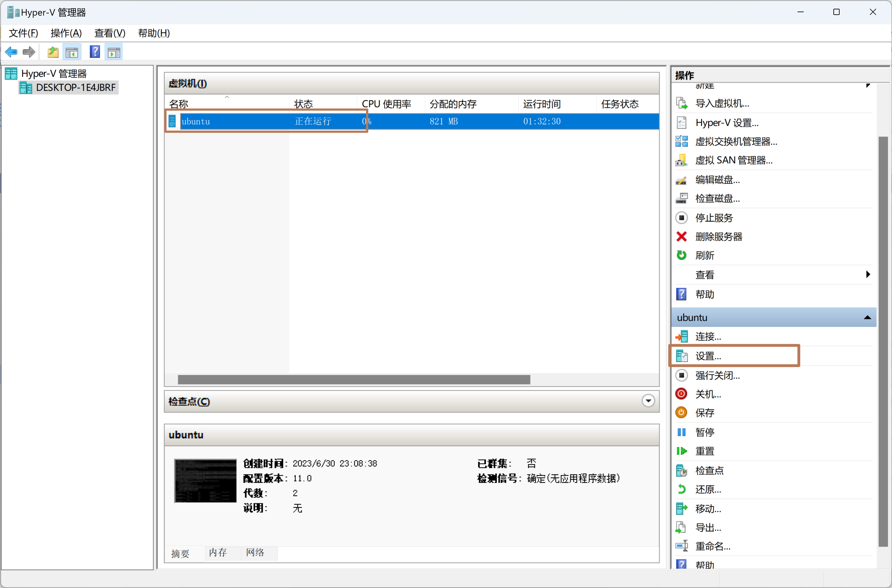Viewport: 892px width, 588px height.
Task: Open Virtual Switch Manager (虚拟交换机管理器)
Action: (736, 142)
